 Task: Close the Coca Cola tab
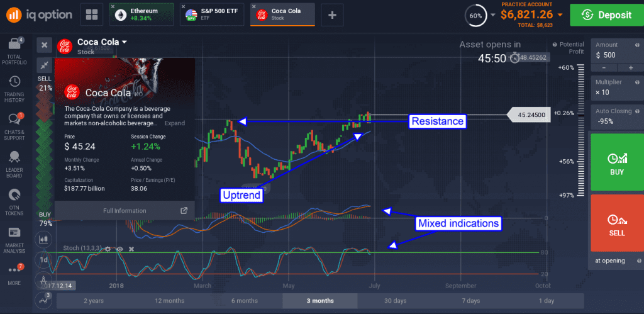point(253,6)
